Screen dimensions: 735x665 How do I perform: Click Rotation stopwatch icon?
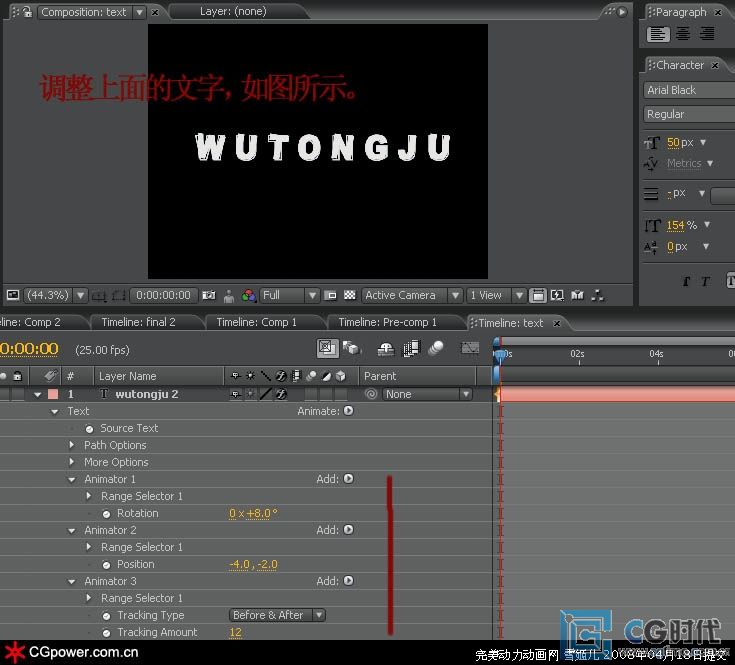click(106, 514)
